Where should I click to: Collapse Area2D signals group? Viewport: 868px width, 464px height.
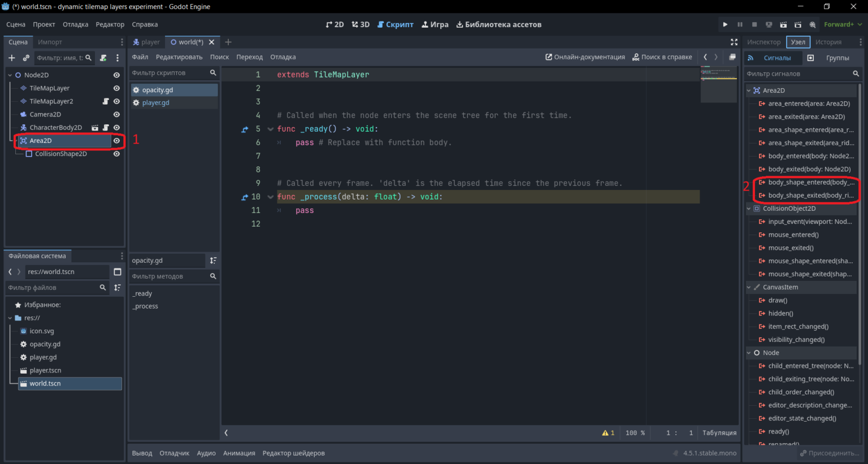pos(749,90)
